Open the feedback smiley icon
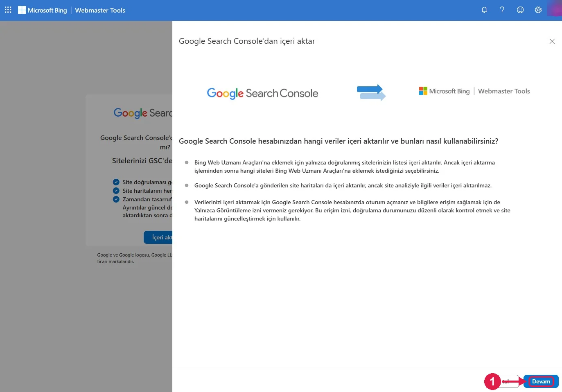This screenshot has width=562, height=392. [520, 10]
